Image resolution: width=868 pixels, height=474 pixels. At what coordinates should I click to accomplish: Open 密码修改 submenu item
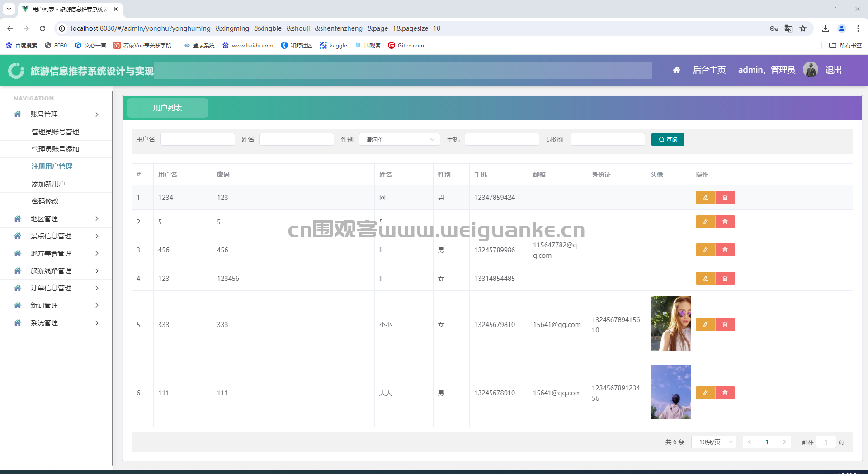45,201
